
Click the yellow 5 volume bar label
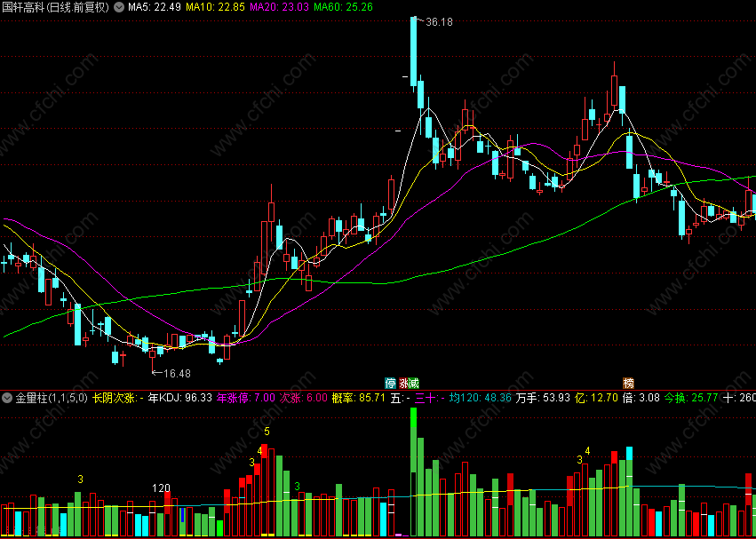(267, 431)
